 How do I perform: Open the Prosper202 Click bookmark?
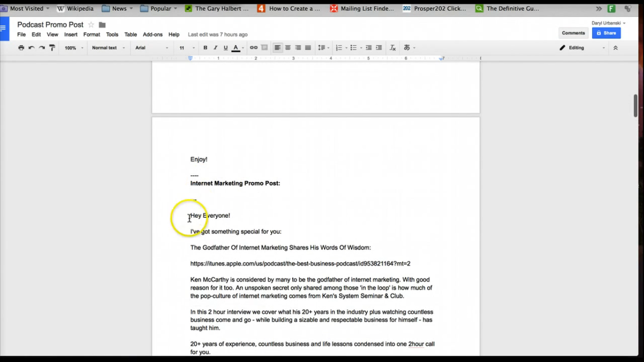pyautogui.click(x=435, y=8)
